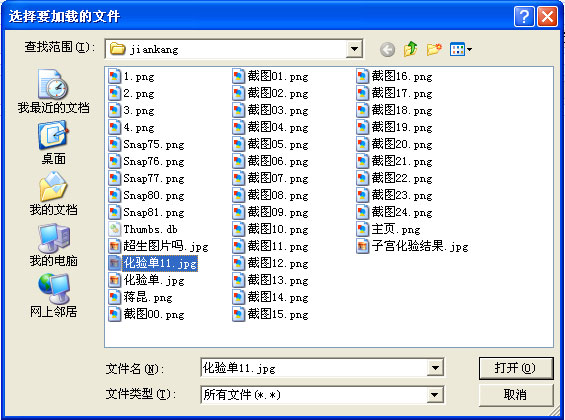Click the 打开 button

point(516,368)
